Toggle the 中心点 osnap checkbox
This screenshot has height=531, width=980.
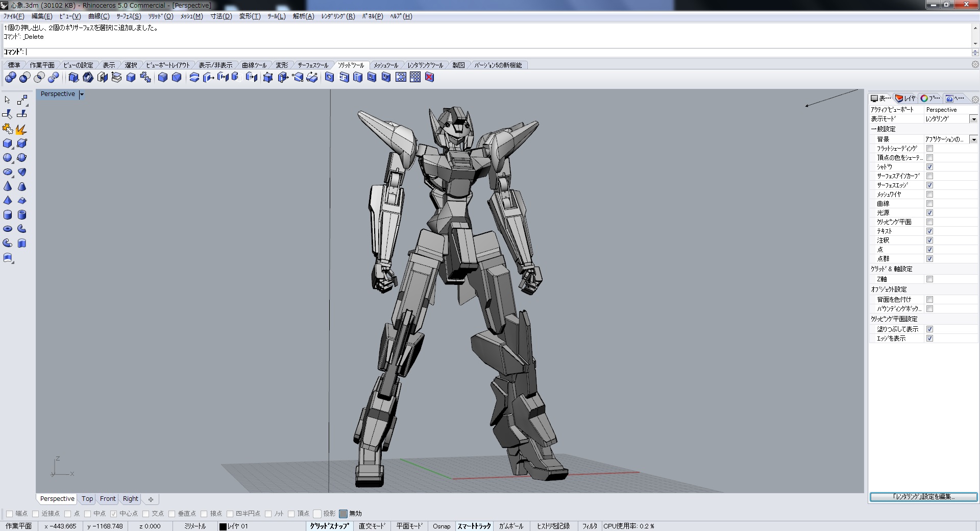pyautogui.click(x=113, y=514)
